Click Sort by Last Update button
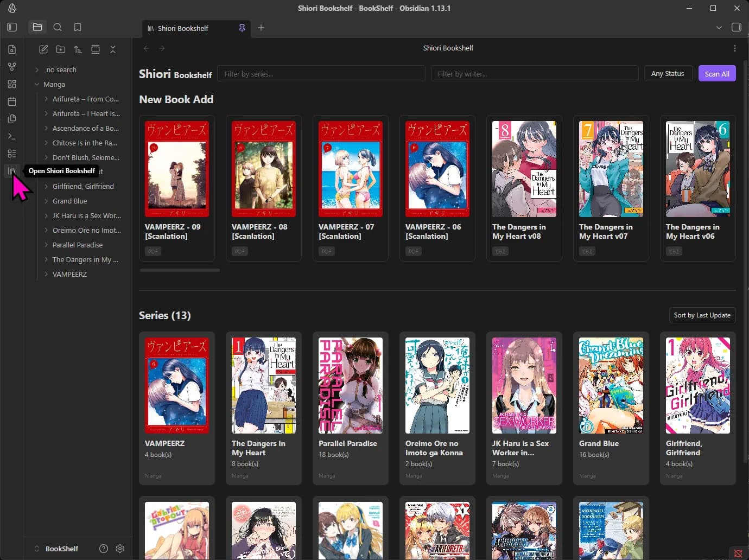The width and height of the screenshot is (749, 560). [702, 315]
